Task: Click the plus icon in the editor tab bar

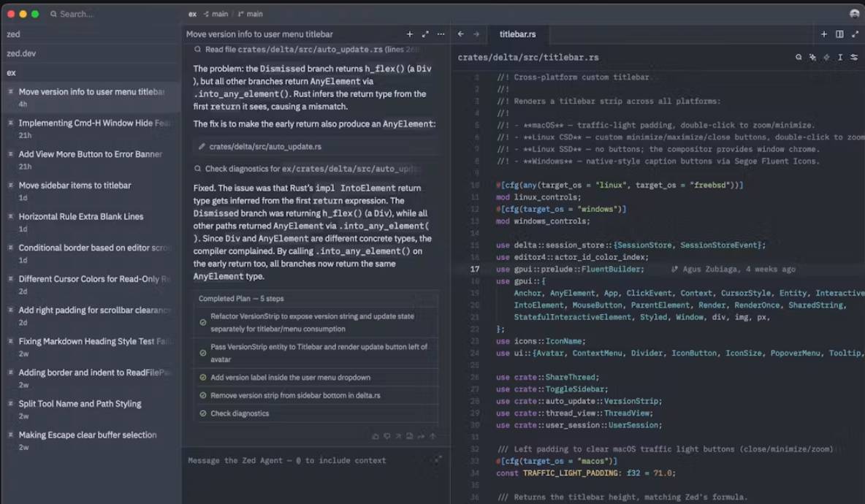Action: click(x=823, y=34)
